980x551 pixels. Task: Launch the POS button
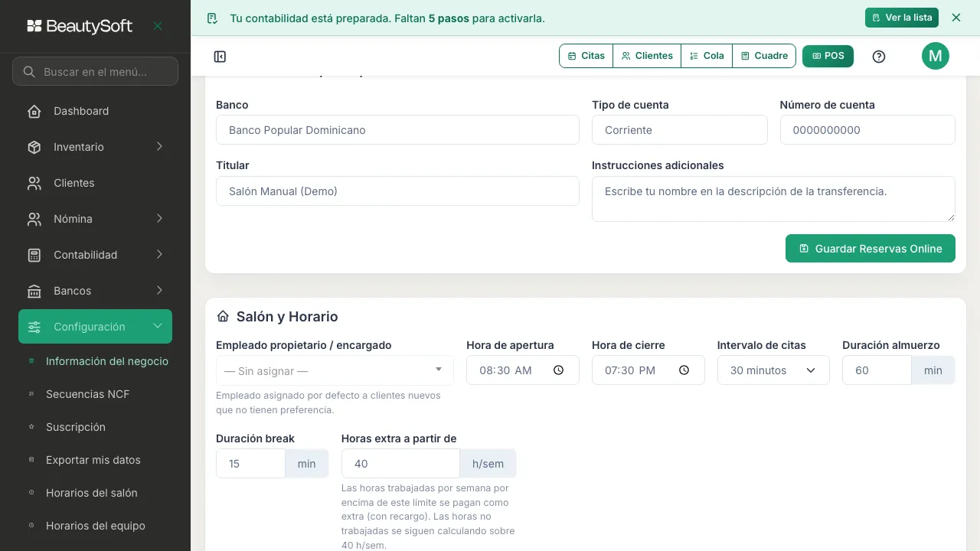click(x=828, y=56)
